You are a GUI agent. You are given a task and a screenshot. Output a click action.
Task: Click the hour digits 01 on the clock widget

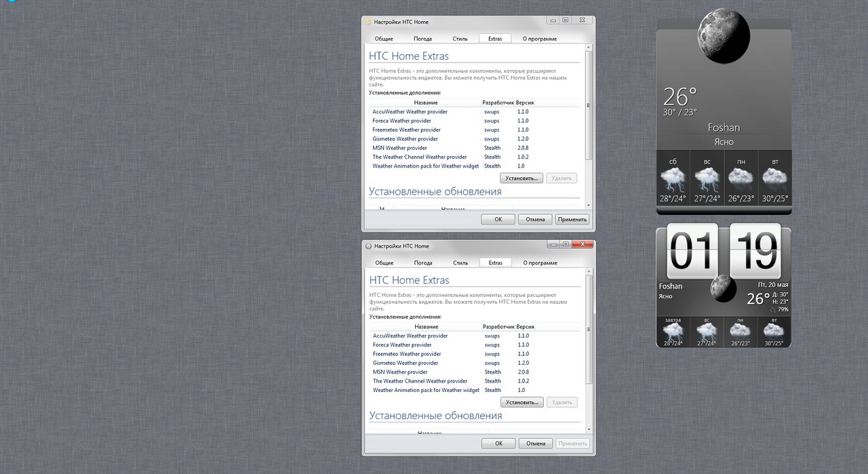(x=692, y=250)
